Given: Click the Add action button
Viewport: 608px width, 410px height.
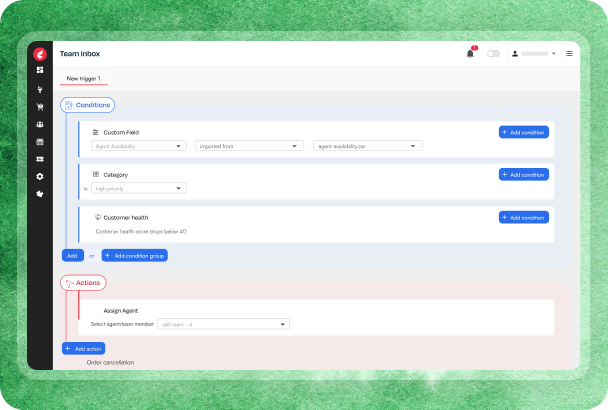Looking at the screenshot, I should click(x=83, y=348).
